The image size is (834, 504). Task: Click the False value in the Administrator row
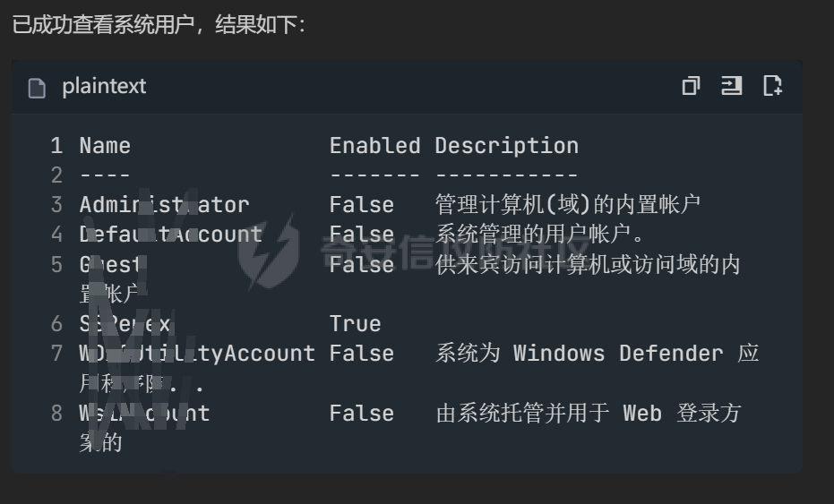click(361, 205)
